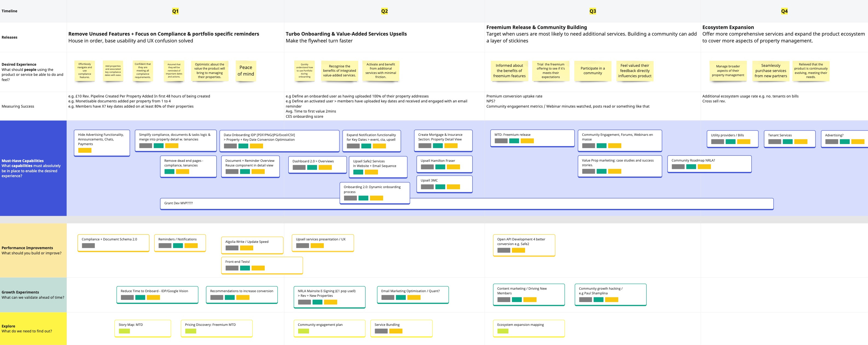Open the 'Upsell Hamilton Fraser' card
Viewport: 868px width, 345px height.
[444, 164]
